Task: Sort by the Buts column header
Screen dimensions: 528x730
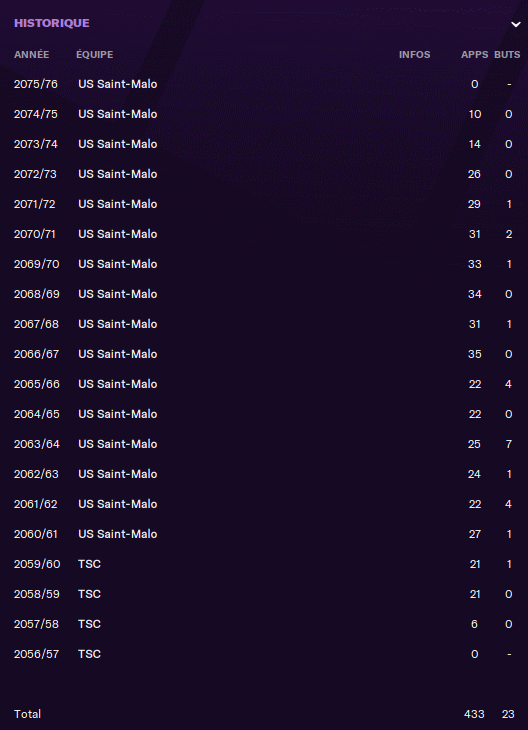Action: click(x=507, y=54)
